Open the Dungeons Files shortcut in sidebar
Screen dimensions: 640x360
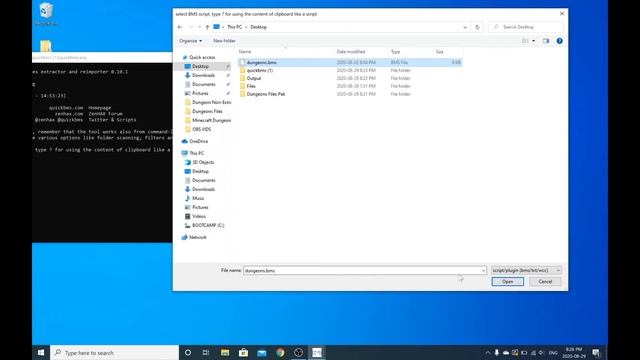[x=207, y=111]
